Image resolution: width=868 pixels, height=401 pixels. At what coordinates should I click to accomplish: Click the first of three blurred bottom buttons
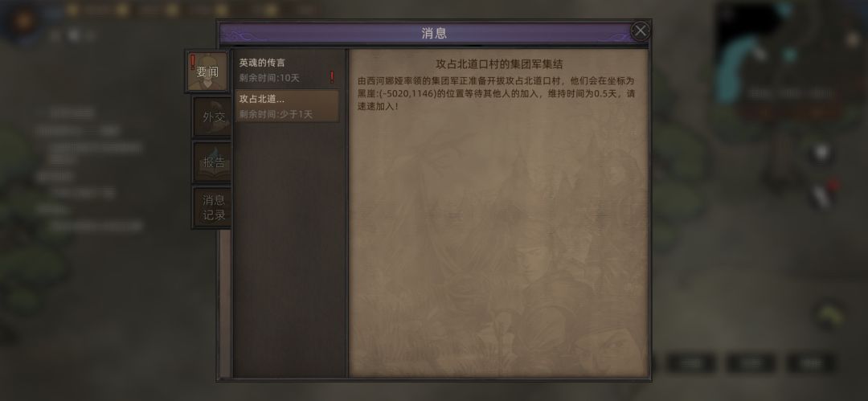[x=690, y=363]
